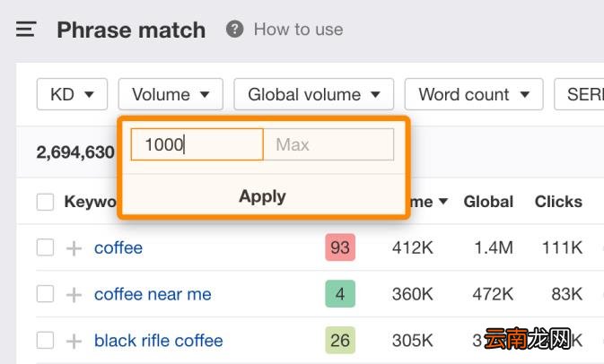
Task: Click the KD badge showing 26
Action: (x=340, y=340)
